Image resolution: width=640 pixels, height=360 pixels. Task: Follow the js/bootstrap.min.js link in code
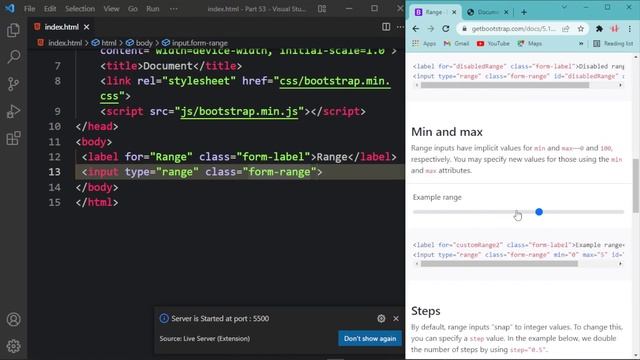[239, 111]
